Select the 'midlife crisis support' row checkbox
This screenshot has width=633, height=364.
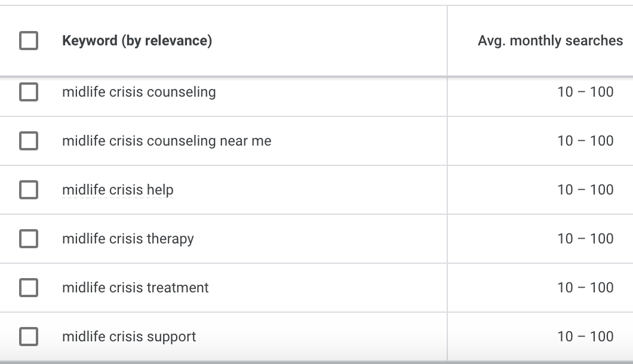(29, 337)
